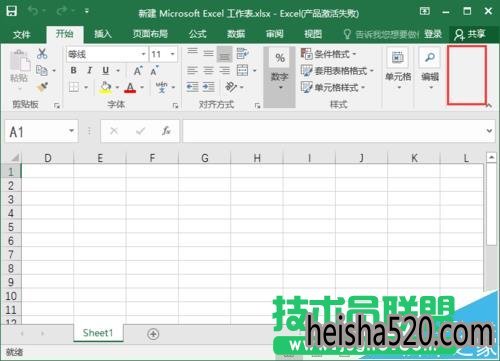
Task: Switch to the 开始 tab
Action: coord(64,34)
